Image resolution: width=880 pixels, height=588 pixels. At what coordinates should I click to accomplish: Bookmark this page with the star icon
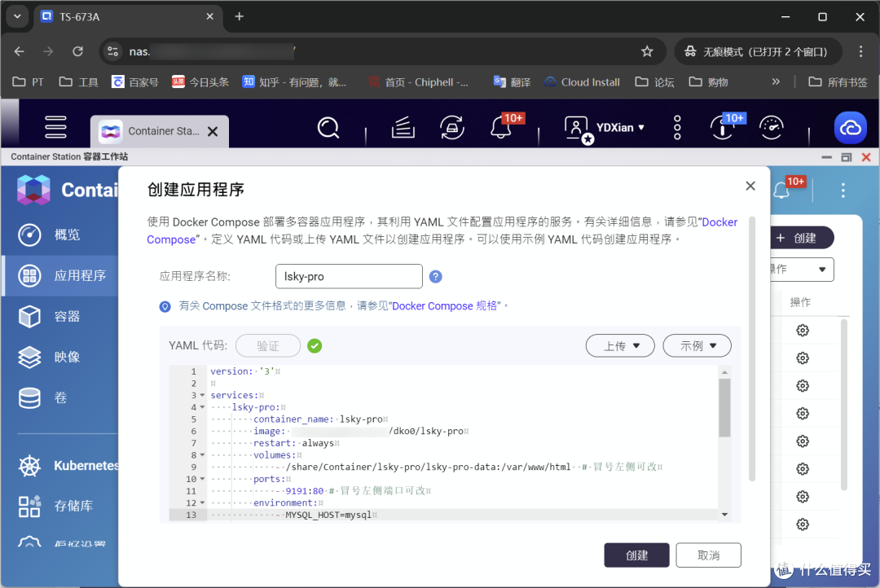647,51
